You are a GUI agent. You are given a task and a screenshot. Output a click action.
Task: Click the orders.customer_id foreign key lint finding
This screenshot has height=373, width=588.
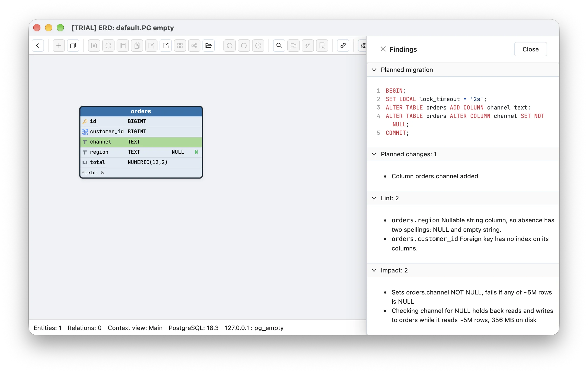point(470,243)
